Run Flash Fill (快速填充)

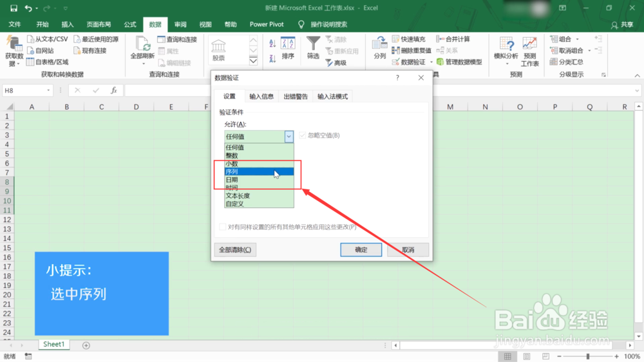coord(409,39)
